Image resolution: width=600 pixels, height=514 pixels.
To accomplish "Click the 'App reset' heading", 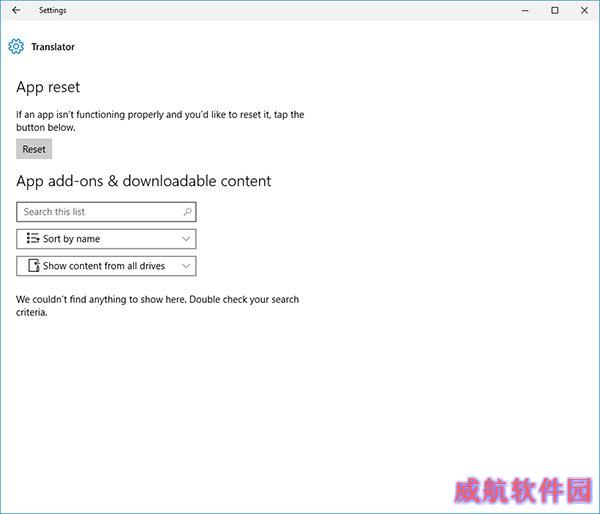I will coord(48,87).
